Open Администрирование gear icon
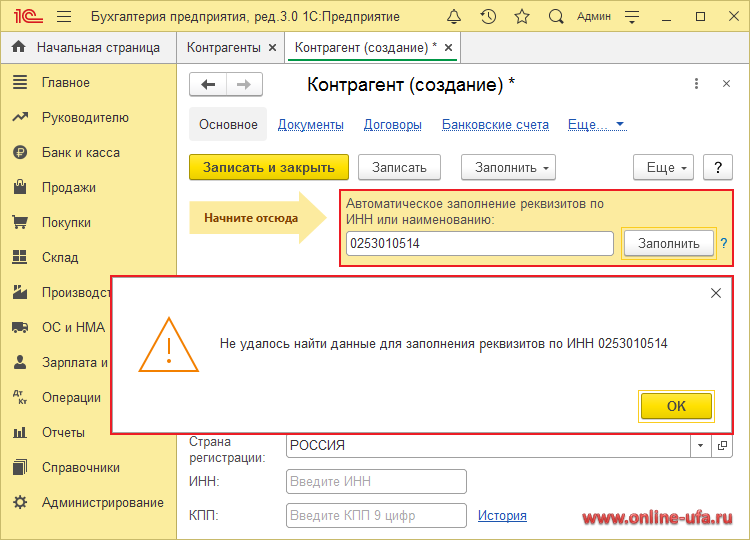The width and height of the screenshot is (750, 540). 20,502
